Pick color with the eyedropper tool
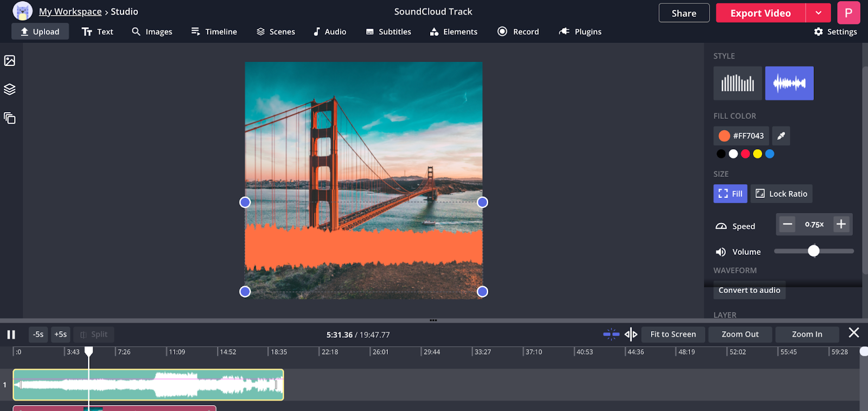 (781, 136)
